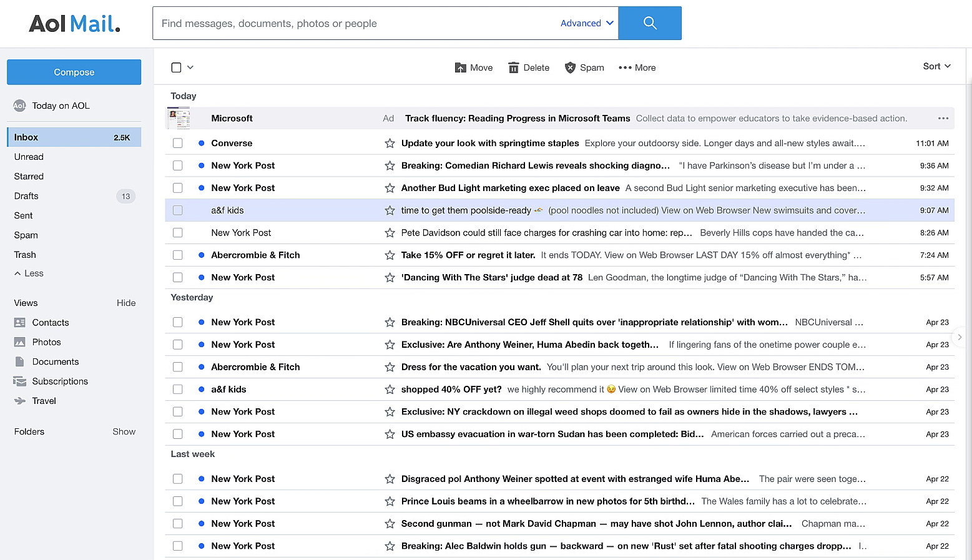Click the Compose button
The height and width of the screenshot is (560, 972).
coord(74,72)
